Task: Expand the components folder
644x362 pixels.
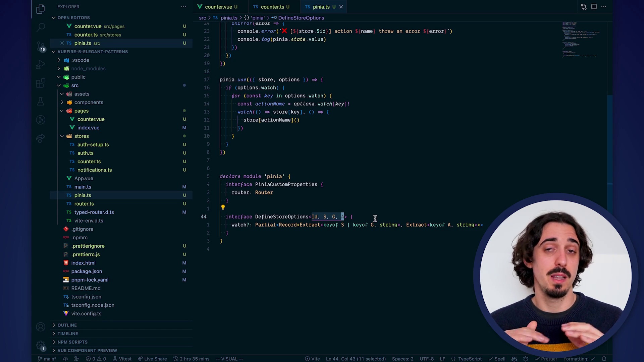Action: 89,102
